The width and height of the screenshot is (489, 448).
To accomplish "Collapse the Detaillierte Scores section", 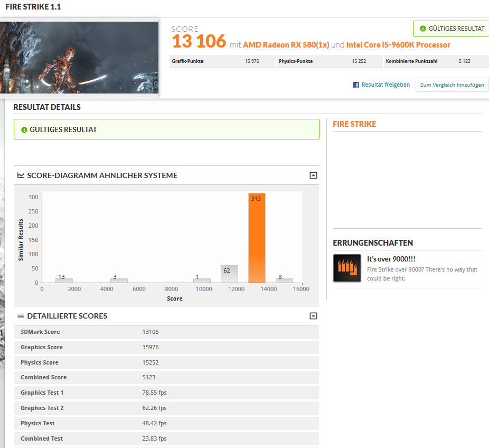I will pos(313,316).
